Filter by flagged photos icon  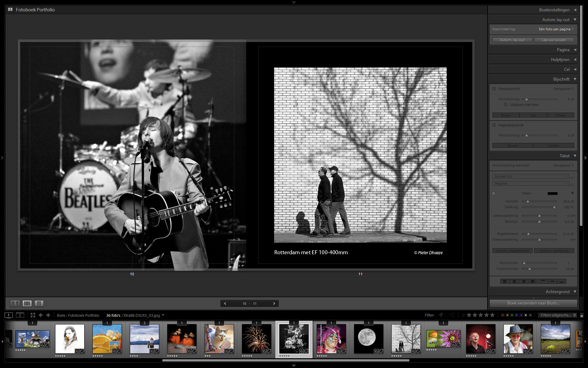click(441, 315)
